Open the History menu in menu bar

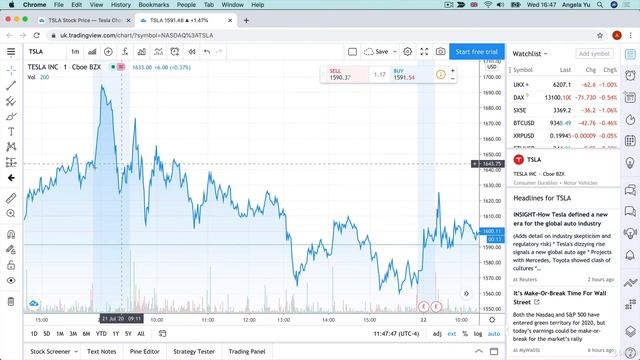click(121, 5)
